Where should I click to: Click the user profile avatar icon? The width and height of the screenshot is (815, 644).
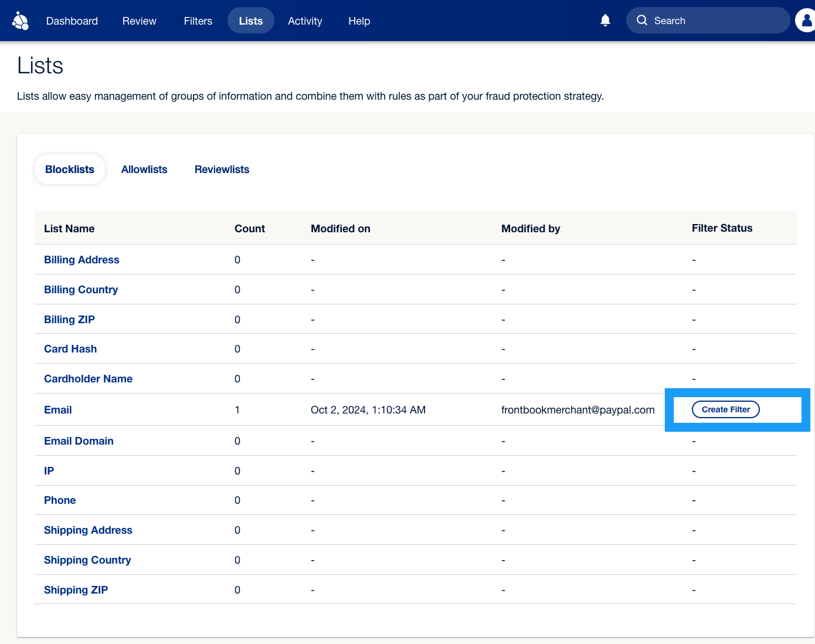pyautogui.click(x=806, y=21)
